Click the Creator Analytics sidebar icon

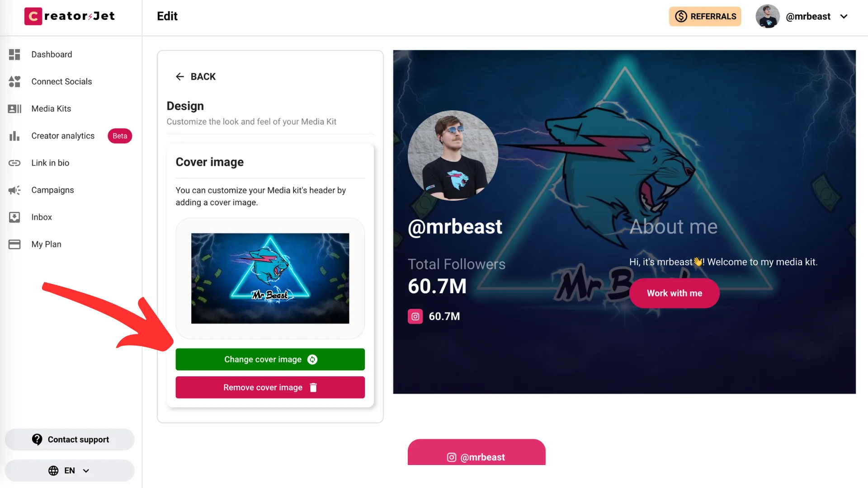click(x=14, y=136)
